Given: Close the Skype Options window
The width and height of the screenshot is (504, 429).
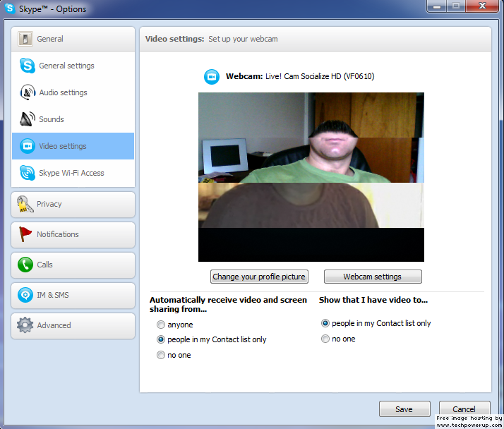Looking at the screenshot, I should point(482,6).
